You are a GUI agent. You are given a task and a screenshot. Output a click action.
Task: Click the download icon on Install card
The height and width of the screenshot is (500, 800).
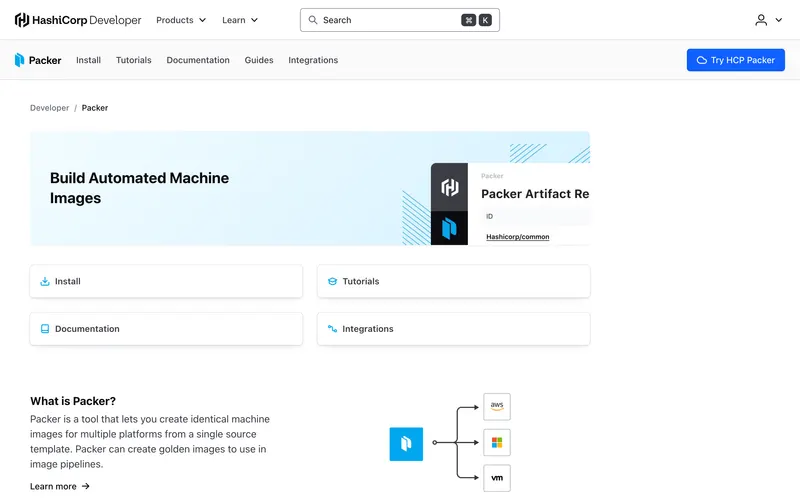click(45, 281)
